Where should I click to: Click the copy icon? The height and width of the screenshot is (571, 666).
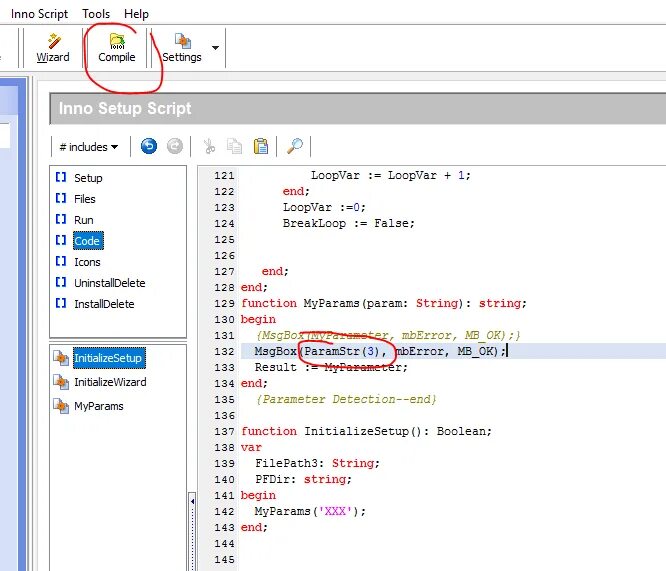pos(234,147)
